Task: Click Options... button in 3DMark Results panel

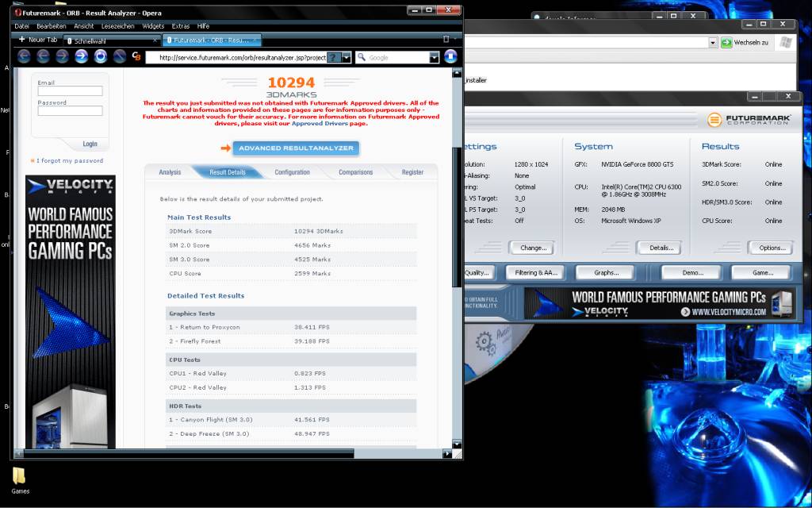Action: coord(770,248)
